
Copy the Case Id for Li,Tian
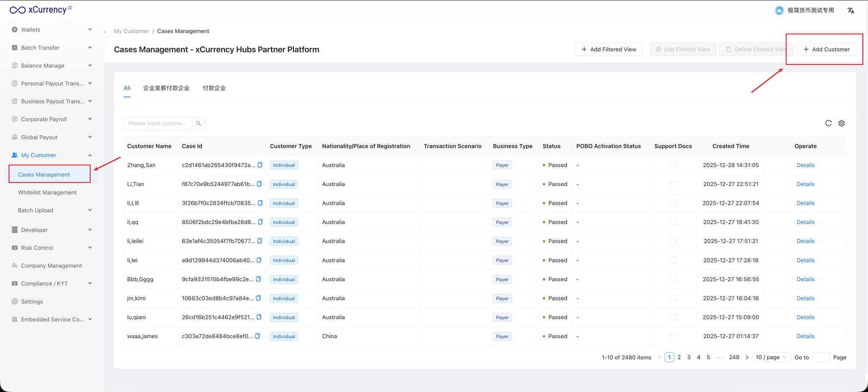click(259, 184)
